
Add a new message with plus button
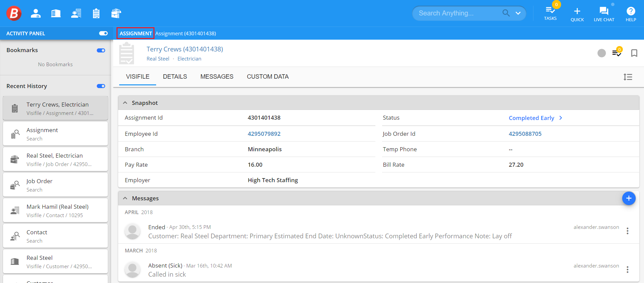pos(629,198)
